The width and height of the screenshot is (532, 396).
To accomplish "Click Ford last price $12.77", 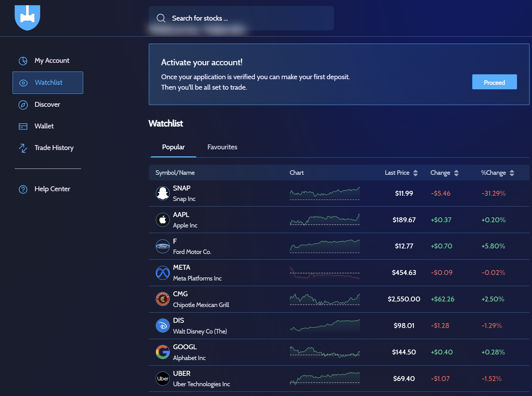I will click(404, 246).
